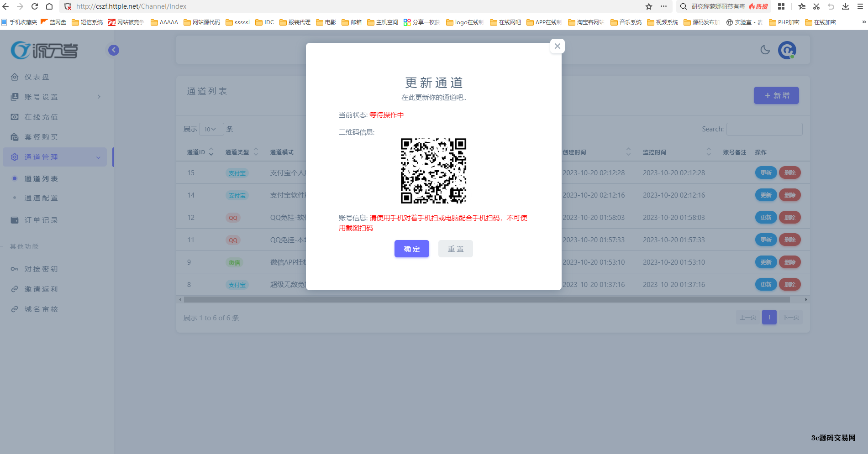Click 更新 for channel 14
This screenshot has height=454, width=868.
[766, 195]
